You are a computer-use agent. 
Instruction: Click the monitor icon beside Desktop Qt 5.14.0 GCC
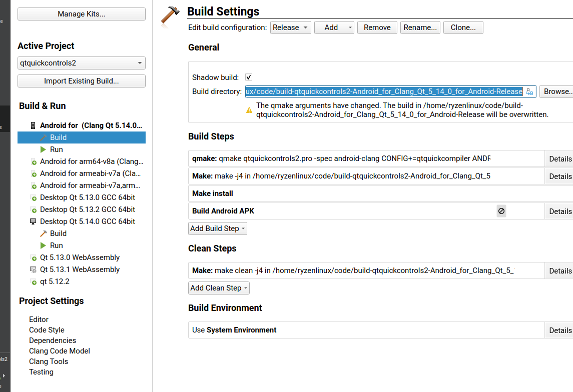coord(34,221)
